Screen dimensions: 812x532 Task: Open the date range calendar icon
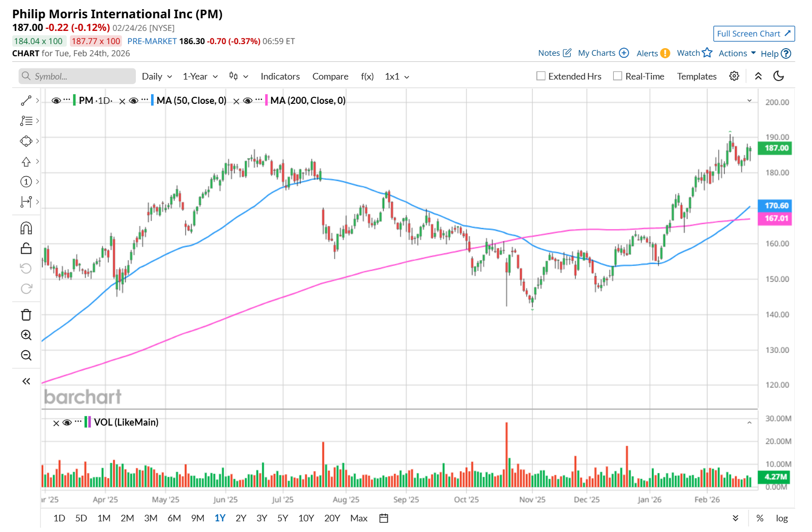point(384,518)
